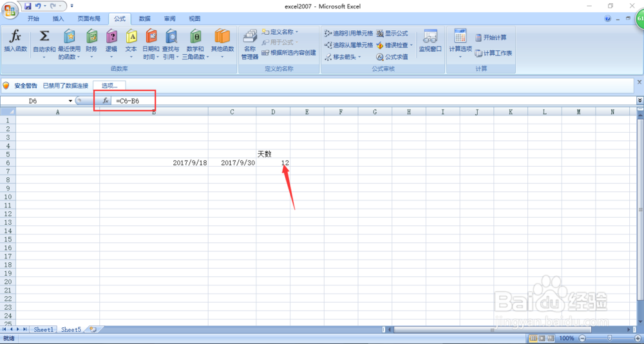Screen dimensions: 644x344
Task: Click Trace Precedents (追踪引用单元格)
Action: [348, 33]
